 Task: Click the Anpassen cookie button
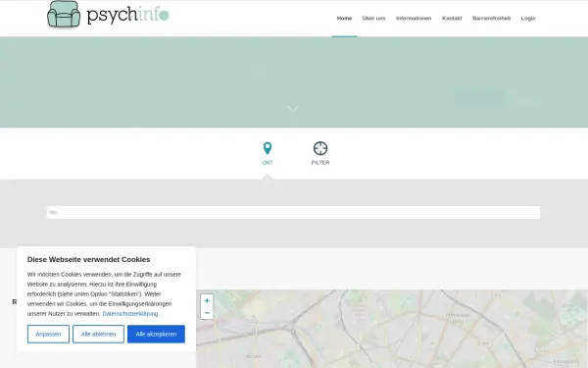[x=48, y=334]
